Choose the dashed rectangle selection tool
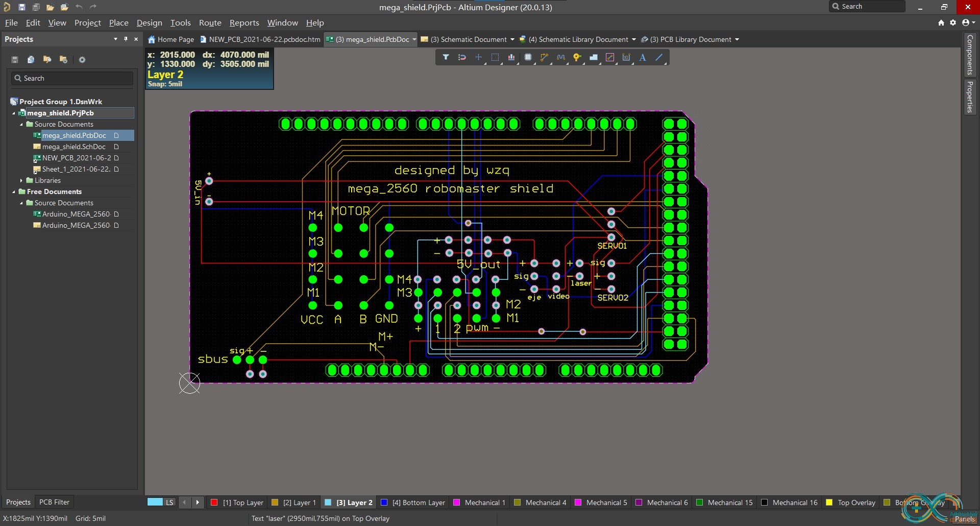This screenshot has width=980, height=526. 495,57
